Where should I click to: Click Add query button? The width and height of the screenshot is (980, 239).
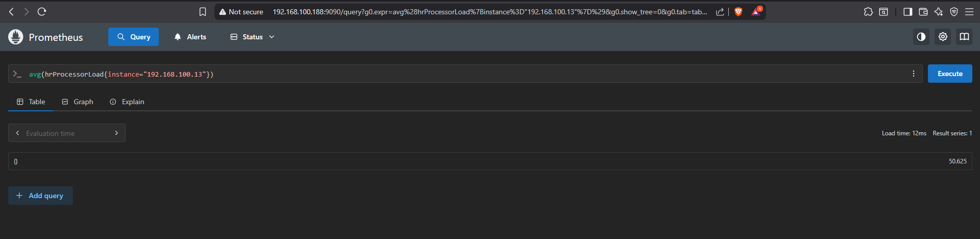[40, 196]
